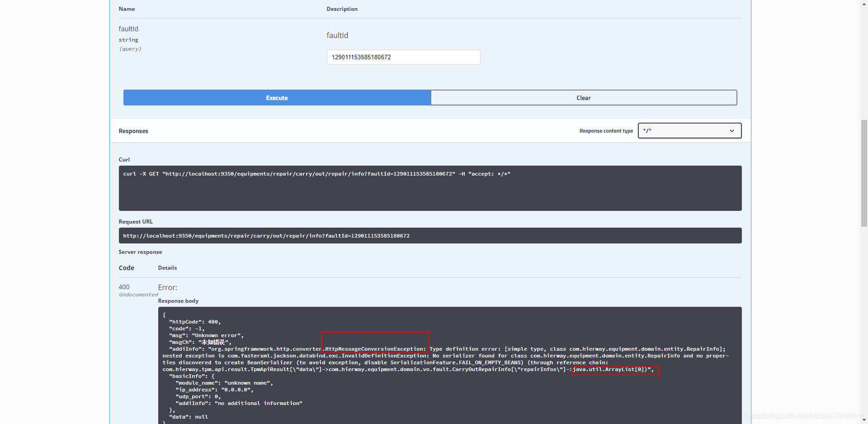The height and width of the screenshot is (424, 868).
Task: Click the Error: details text
Action: [x=168, y=287]
